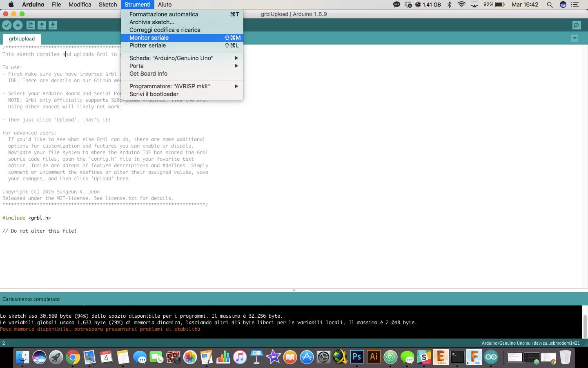Save the sketch with the down-arrow Save icon
Image resolution: width=588 pixels, height=368 pixels.
coord(53,25)
